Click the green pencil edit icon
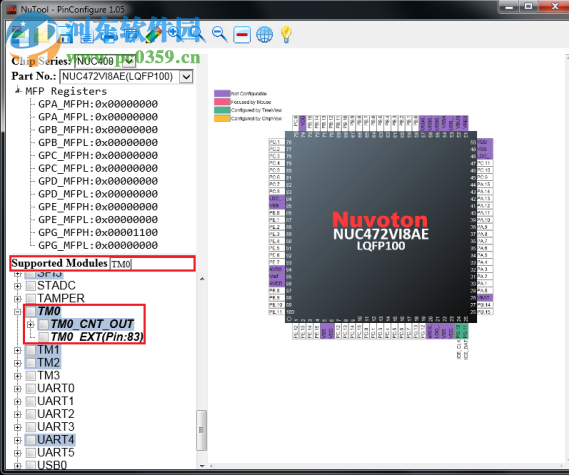569x476 pixels. [153, 34]
